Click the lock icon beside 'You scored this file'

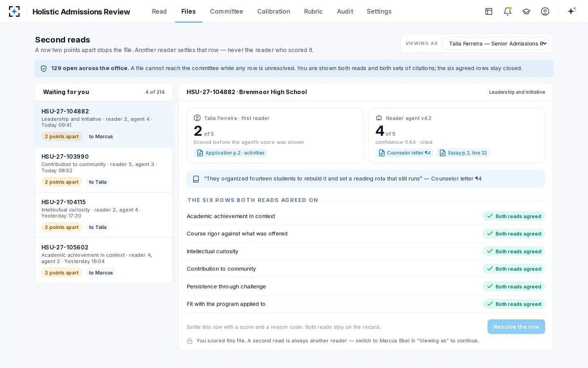point(190,341)
